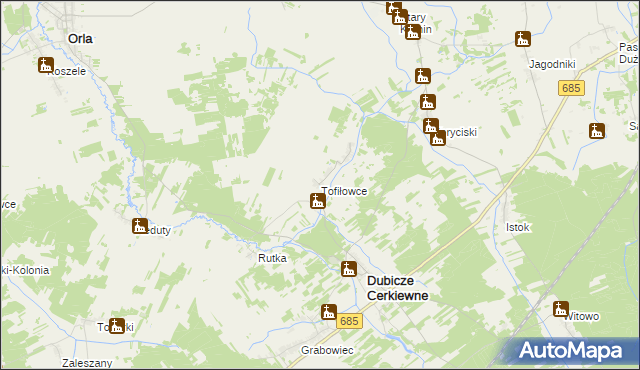Click the church icon above the lower 685 sign
The height and width of the screenshot is (370, 640).
click(329, 312)
